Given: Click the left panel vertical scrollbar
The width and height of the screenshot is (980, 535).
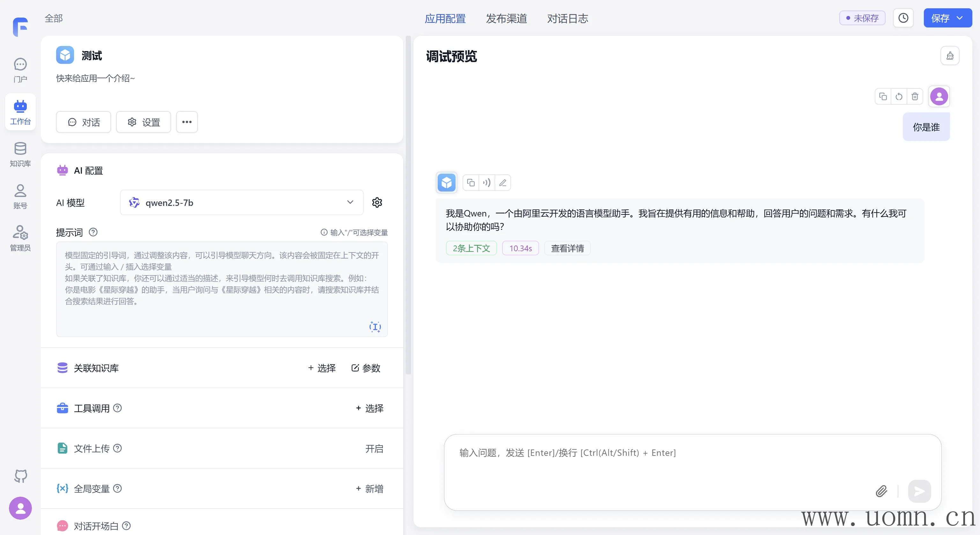Looking at the screenshot, I should pyautogui.click(x=408, y=206).
